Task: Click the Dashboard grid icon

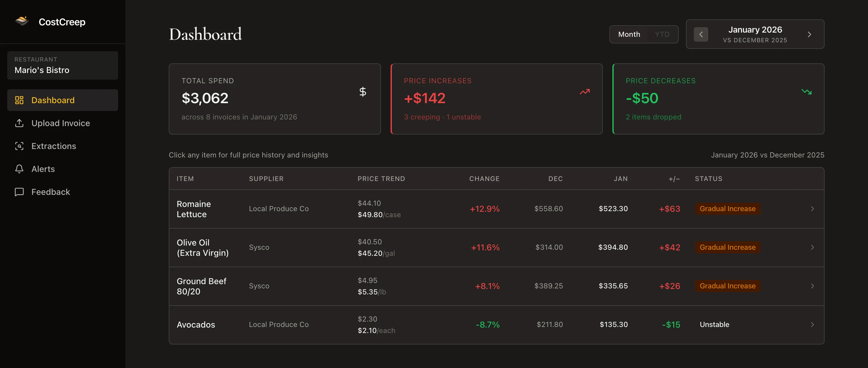Action: (x=19, y=100)
